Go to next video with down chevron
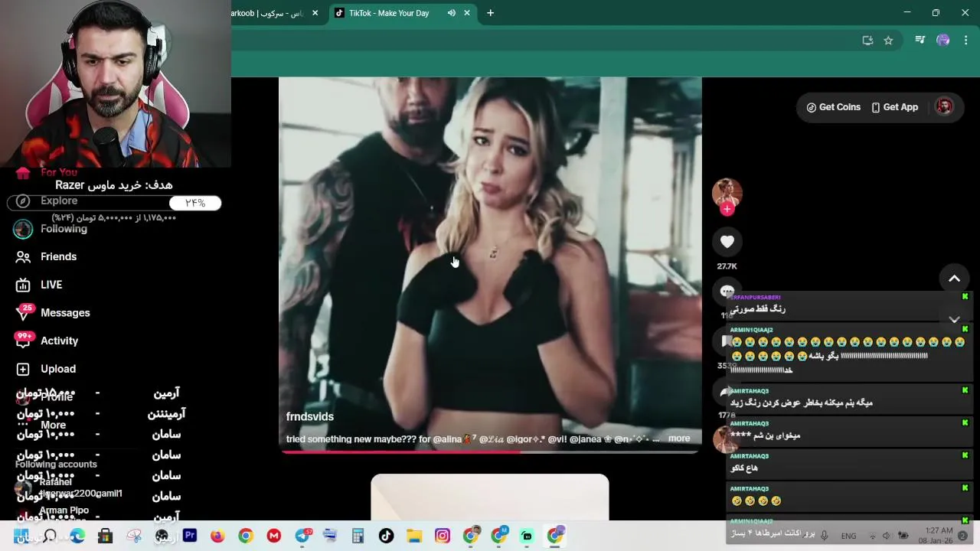Image resolution: width=980 pixels, height=551 pixels. click(954, 319)
